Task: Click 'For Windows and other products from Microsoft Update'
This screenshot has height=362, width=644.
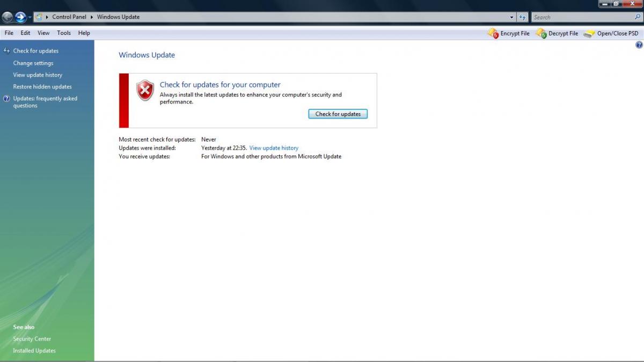Action: pos(271,157)
